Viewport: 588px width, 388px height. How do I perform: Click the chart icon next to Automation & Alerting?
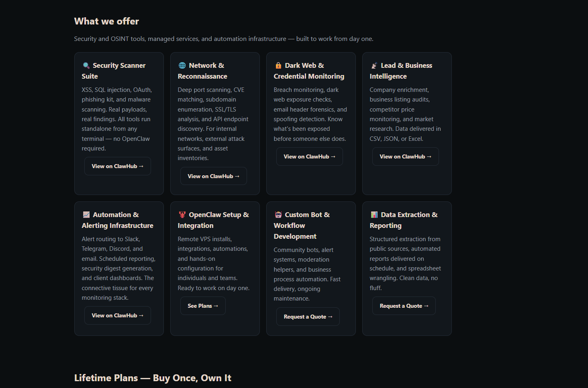(86, 215)
